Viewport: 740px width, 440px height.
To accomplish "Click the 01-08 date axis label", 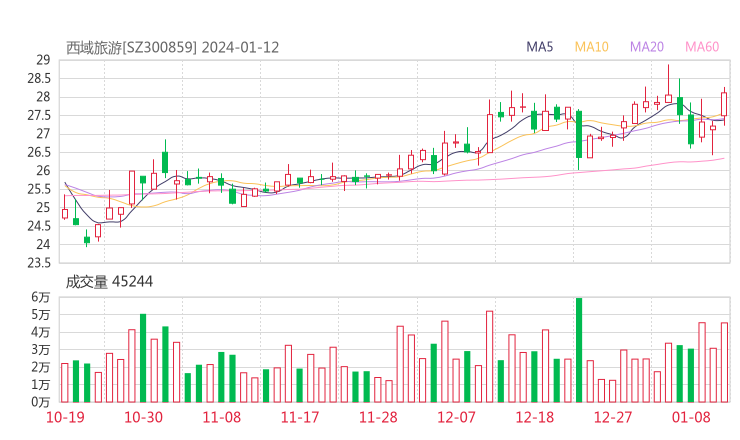I will pos(691,417).
